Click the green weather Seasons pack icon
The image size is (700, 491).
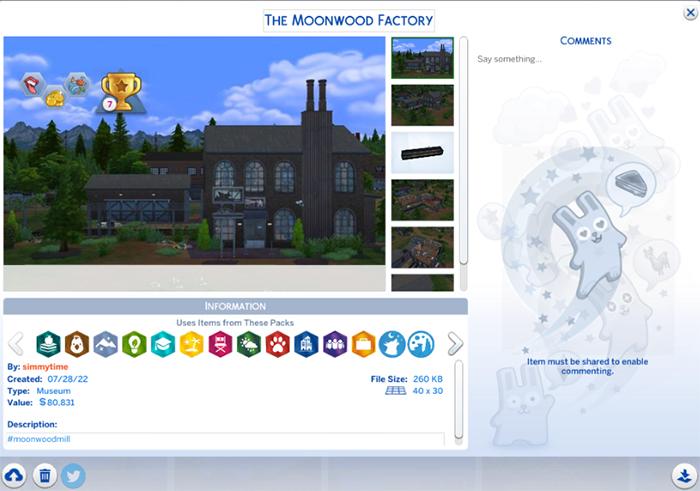tap(249, 344)
